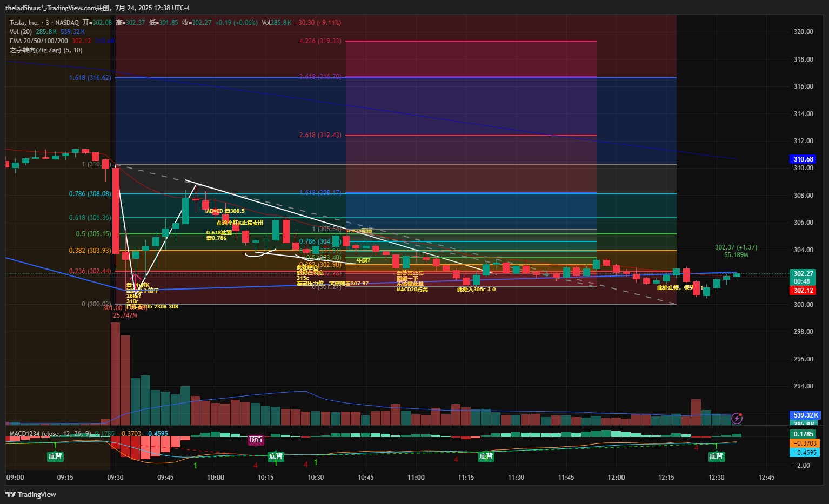Click the 294.00 price scale value
Screen dimensions: 829x504
point(803,386)
